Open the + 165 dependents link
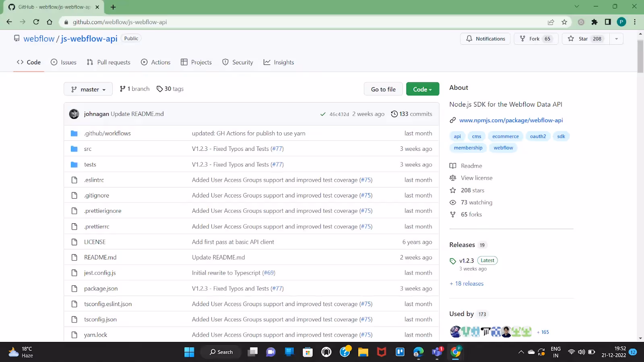The height and width of the screenshot is (362, 644). [543, 332]
